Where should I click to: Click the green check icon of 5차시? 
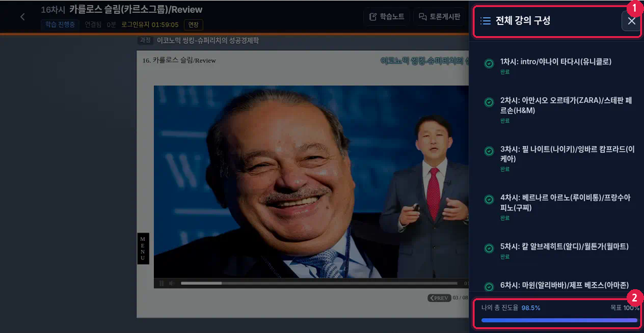489,249
